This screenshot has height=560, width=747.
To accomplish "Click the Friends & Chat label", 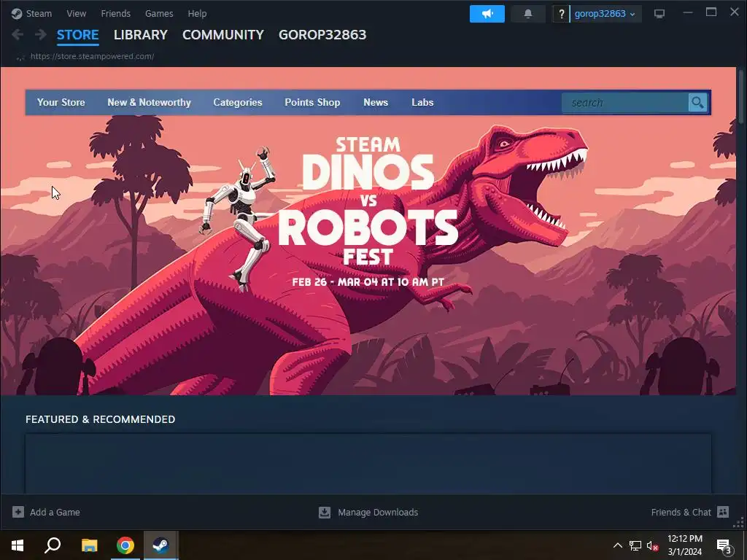I will point(681,513).
